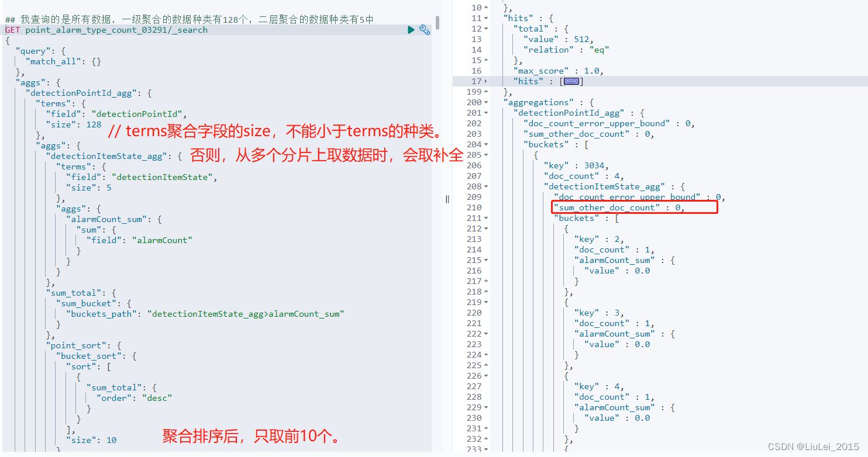This screenshot has height=457, width=868.
Task: Click the "field": "alarmCount" line
Action: 139,240
